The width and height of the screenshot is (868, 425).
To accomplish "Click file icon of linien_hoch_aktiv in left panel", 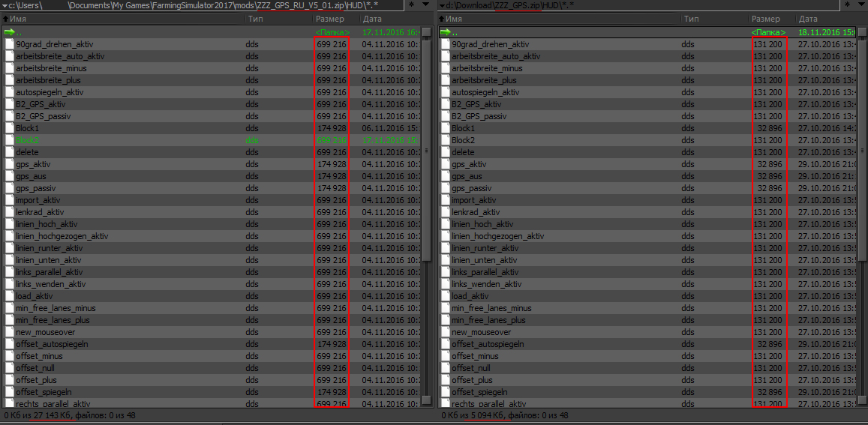I will coord(10,224).
